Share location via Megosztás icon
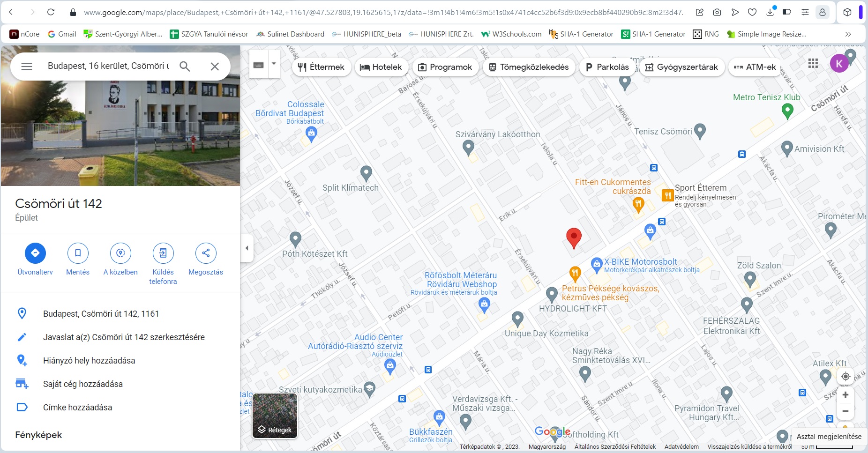The image size is (868, 453). (x=206, y=253)
